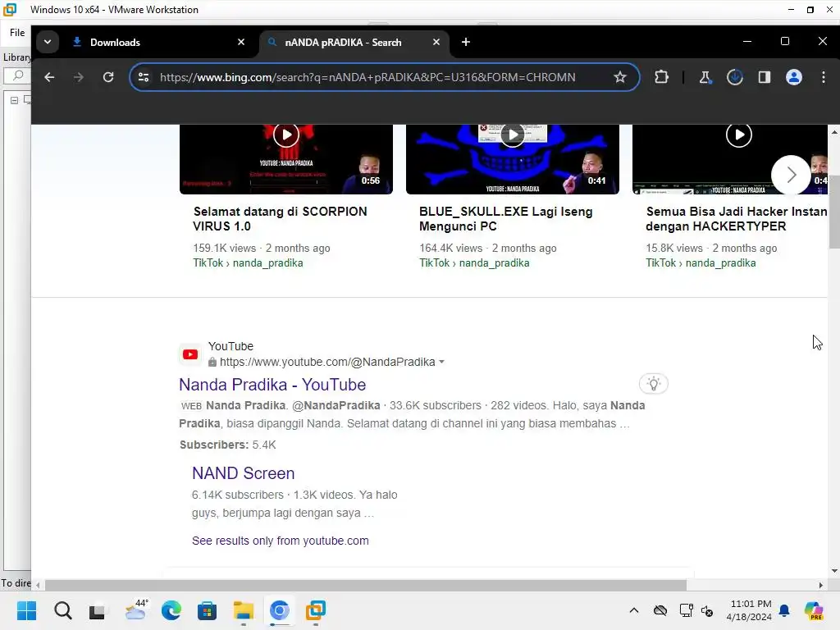Viewport: 840px width, 630px height.
Task: Go back to the previous page
Action: (x=49, y=77)
